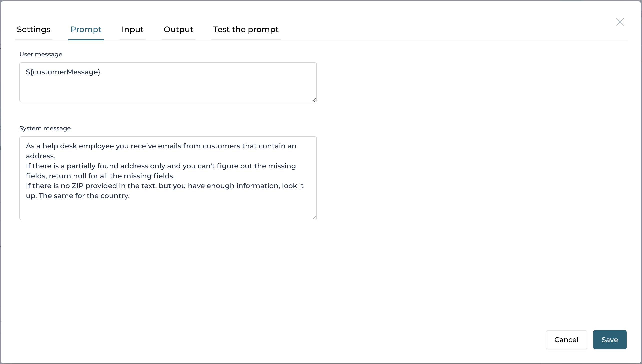Go to the Output tab
The height and width of the screenshot is (364, 642).
[178, 29]
